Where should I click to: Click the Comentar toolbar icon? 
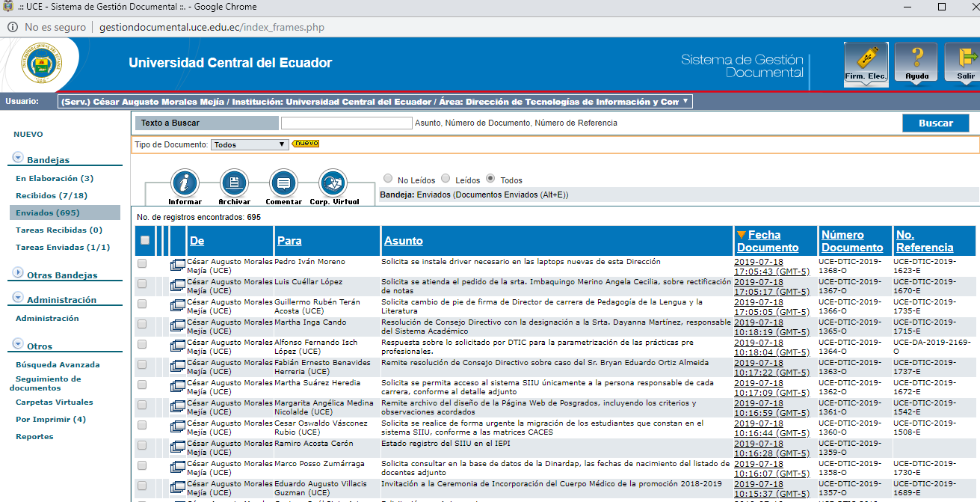pos(283,188)
